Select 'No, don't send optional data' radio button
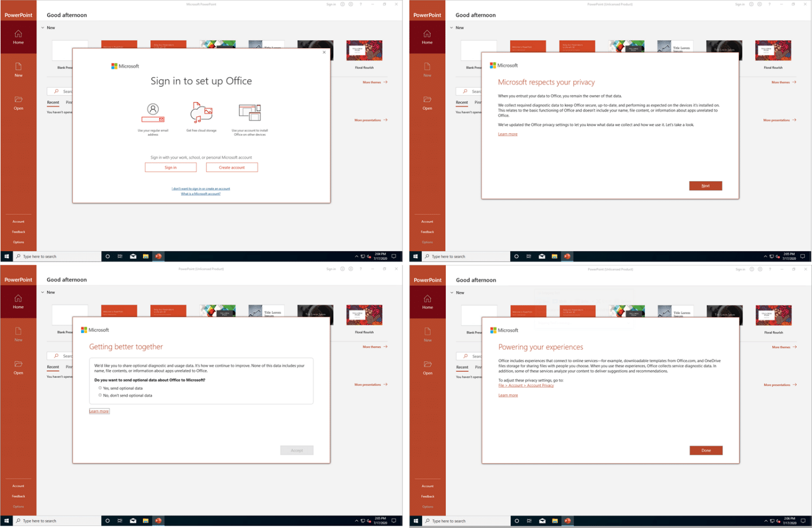Screen dimensions: 812x528 point(100,395)
